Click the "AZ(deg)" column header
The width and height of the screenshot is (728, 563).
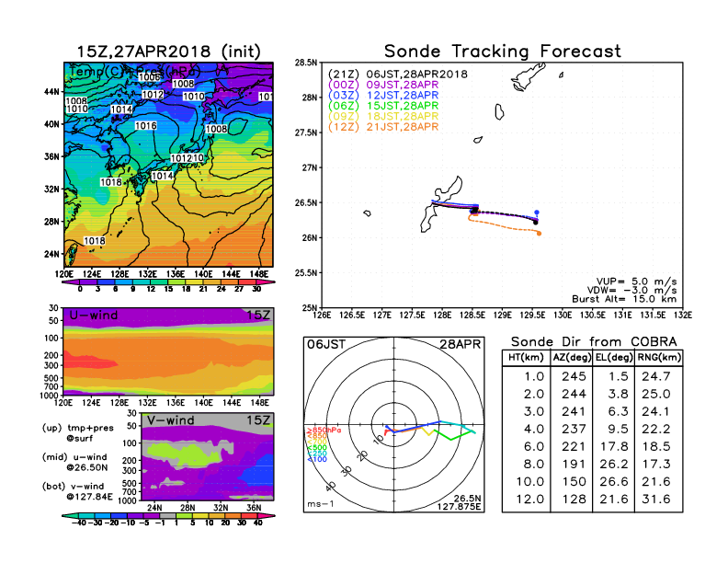572,357
